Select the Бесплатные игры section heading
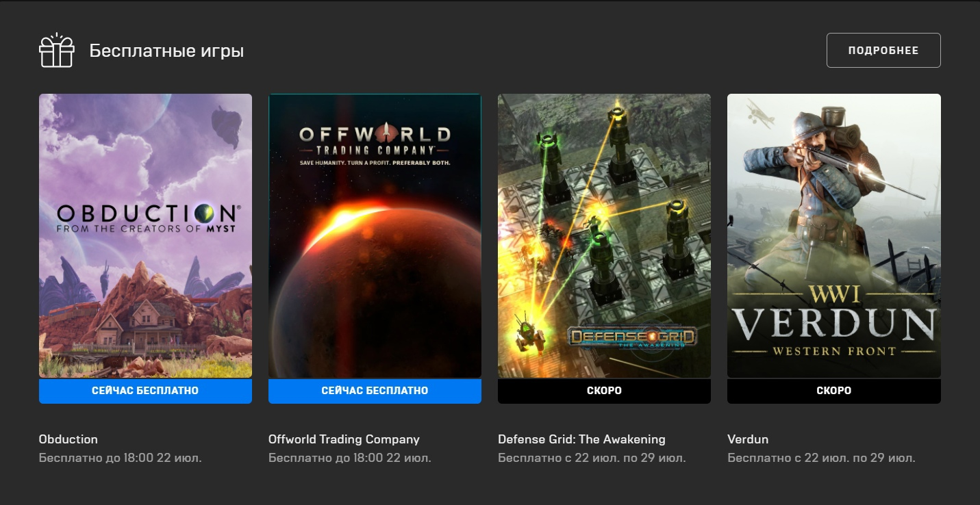The width and height of the screenshot is (980, 505). pyautogui.click(x=166, y=51)
